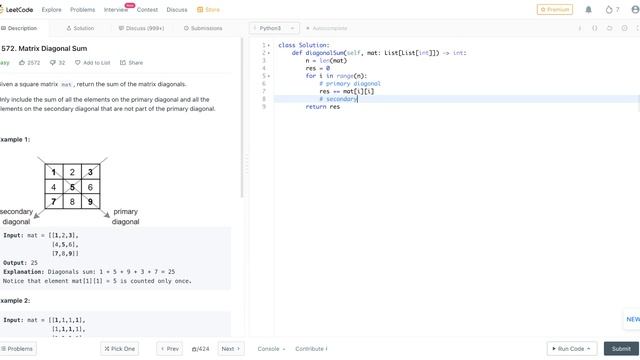This screenshot has height=360, width=640.
Task: Open the Submissions tab
Action: (203, 28)
